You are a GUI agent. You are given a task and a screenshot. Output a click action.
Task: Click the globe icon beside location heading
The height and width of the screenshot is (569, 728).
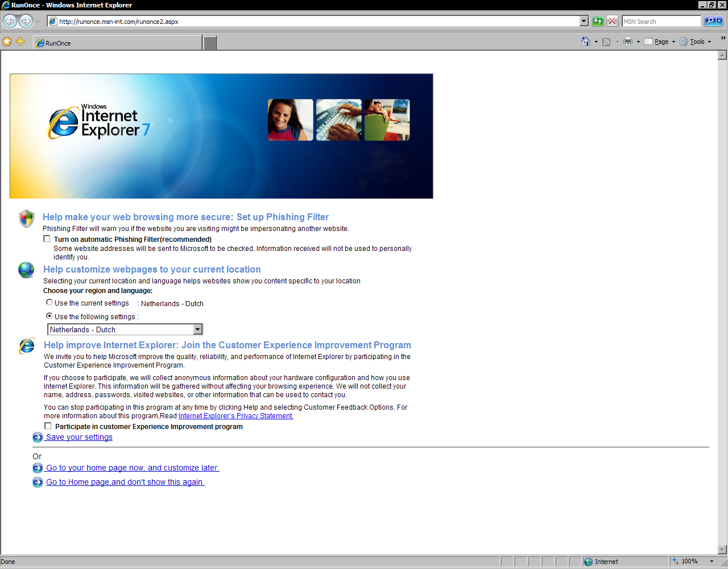(26, 270)
